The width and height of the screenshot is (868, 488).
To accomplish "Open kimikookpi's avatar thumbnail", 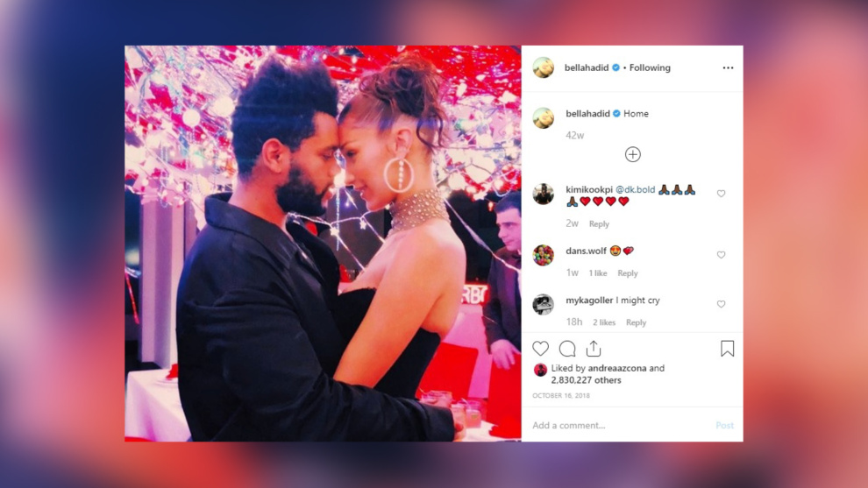I will tap(544, 194).
